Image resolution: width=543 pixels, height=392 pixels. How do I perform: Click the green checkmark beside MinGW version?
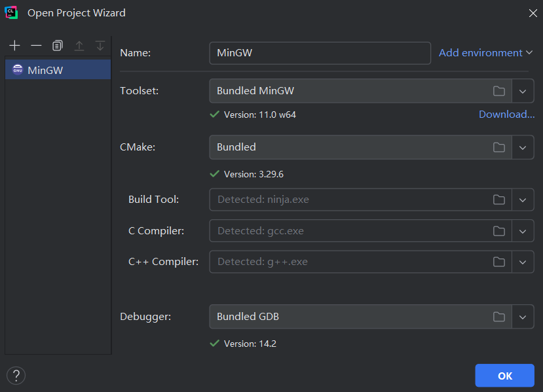[215, 114]
